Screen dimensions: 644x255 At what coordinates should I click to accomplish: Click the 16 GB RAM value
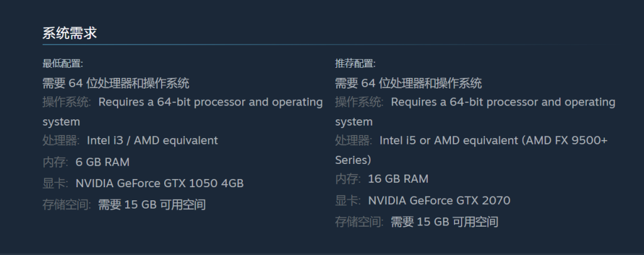(398, 179)
